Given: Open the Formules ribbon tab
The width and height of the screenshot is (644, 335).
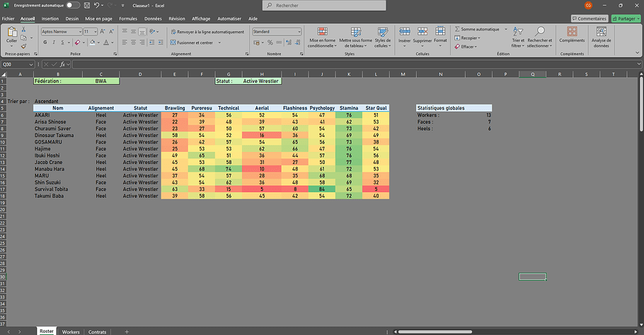Looking at the screenshot, I should pyautogui.click(x=128, y=19).
